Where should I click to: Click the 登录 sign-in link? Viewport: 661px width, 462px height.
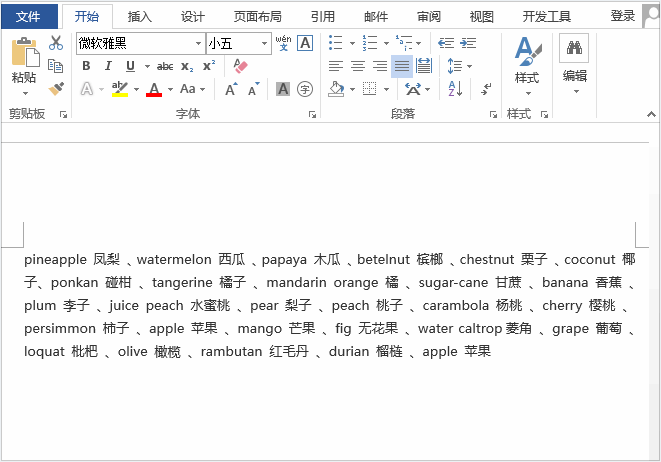(623, 16)
